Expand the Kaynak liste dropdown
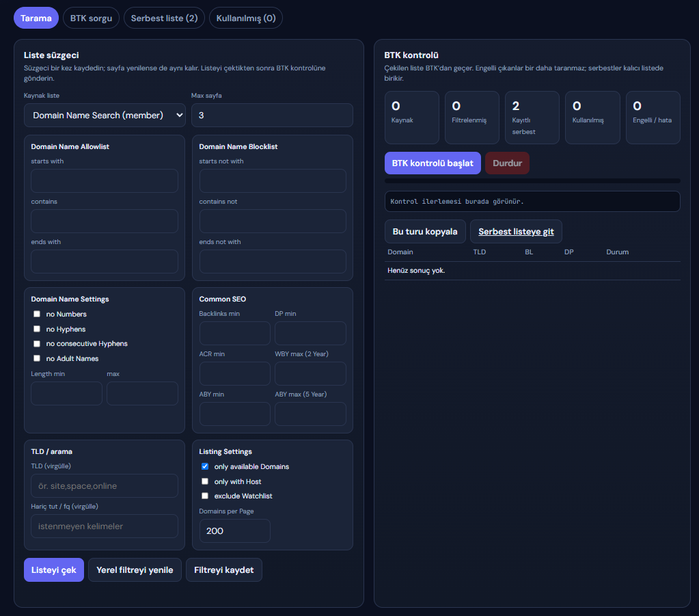The width and height of the screenshot is (699, 616). coord(105,115)
